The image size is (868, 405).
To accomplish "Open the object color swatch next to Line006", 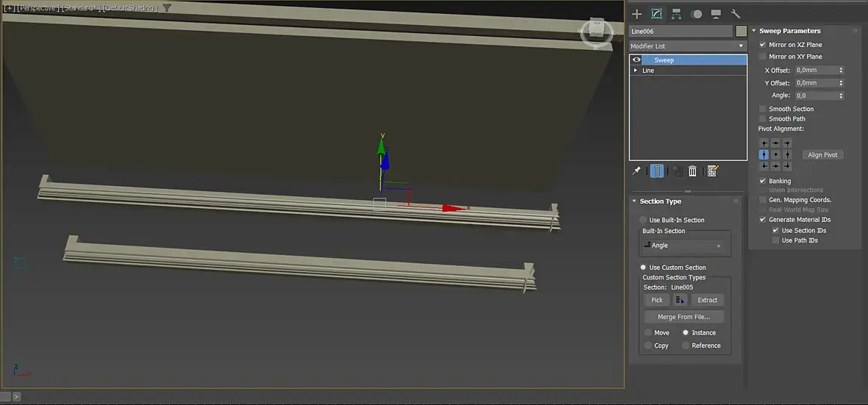I will tap(741, 31).
